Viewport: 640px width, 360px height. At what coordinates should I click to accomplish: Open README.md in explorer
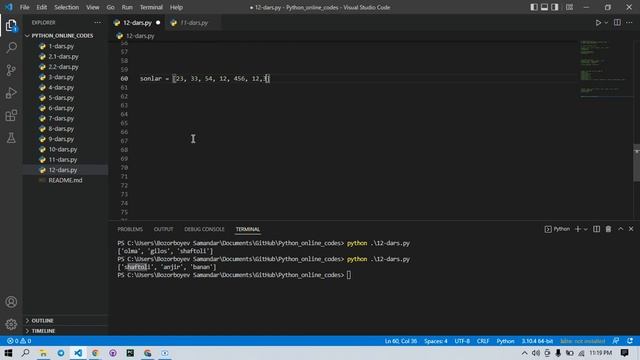[x=65, y=180]
